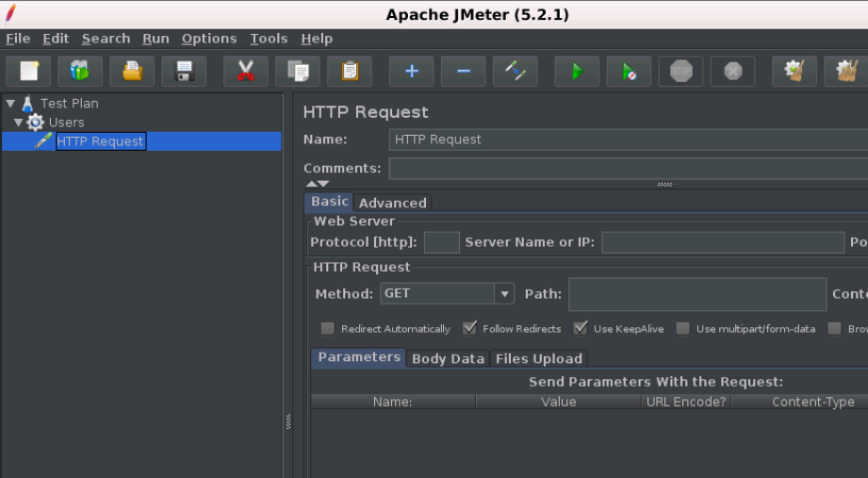The height and width of the screenshot is (478, 868).
Task: Switch to the Files Upload tab
Action: click(x=539, y=358)
